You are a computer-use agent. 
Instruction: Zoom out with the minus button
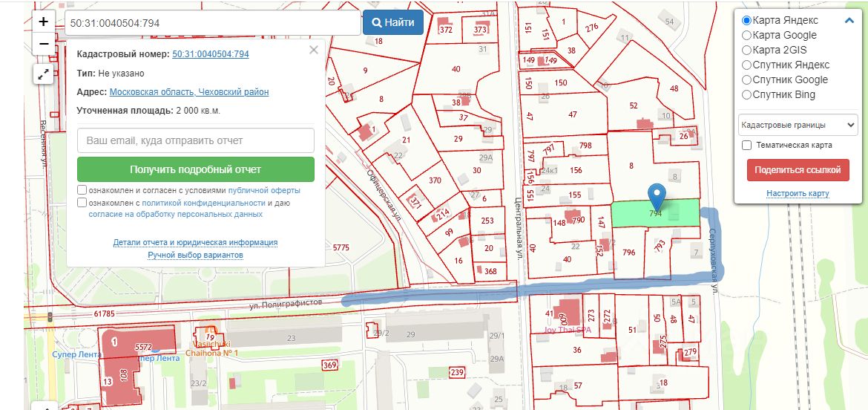[x=44, y=44]
